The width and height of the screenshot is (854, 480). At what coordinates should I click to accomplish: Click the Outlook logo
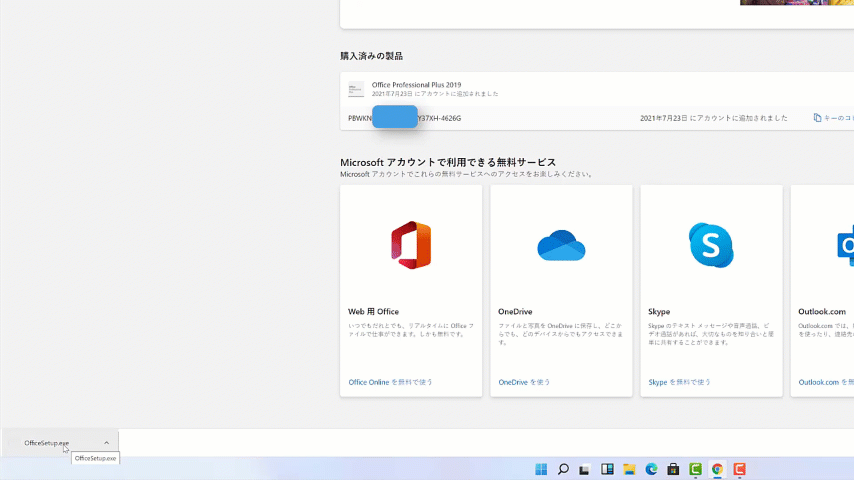(846, 246)
